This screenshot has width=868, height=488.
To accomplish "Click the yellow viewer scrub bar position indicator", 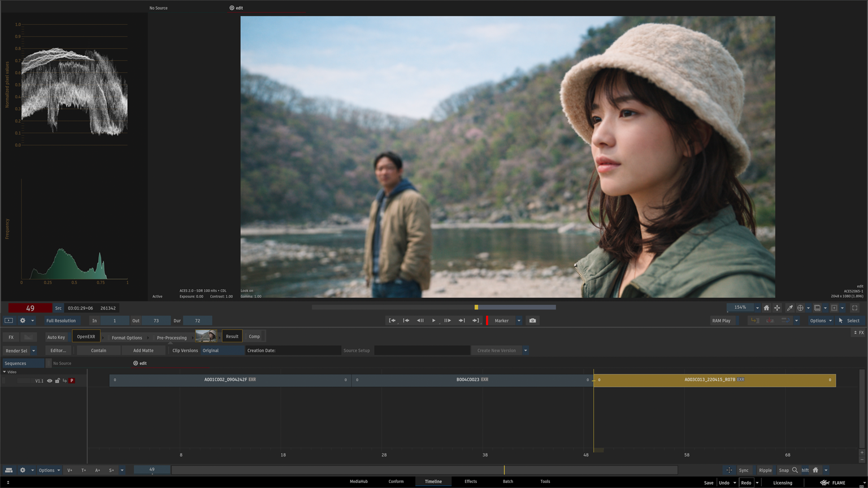I will click(476, 307).
